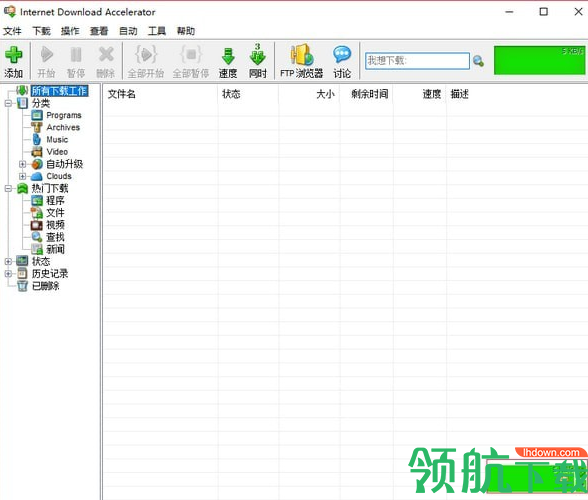Open the 新闻 news item in the tree

tap(55, 249)
